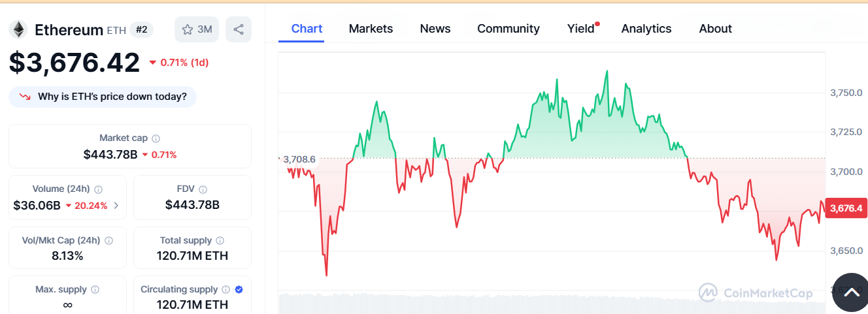Click the Total supply info icon
This screenshot has height=314, width=868.
(220, 240)
